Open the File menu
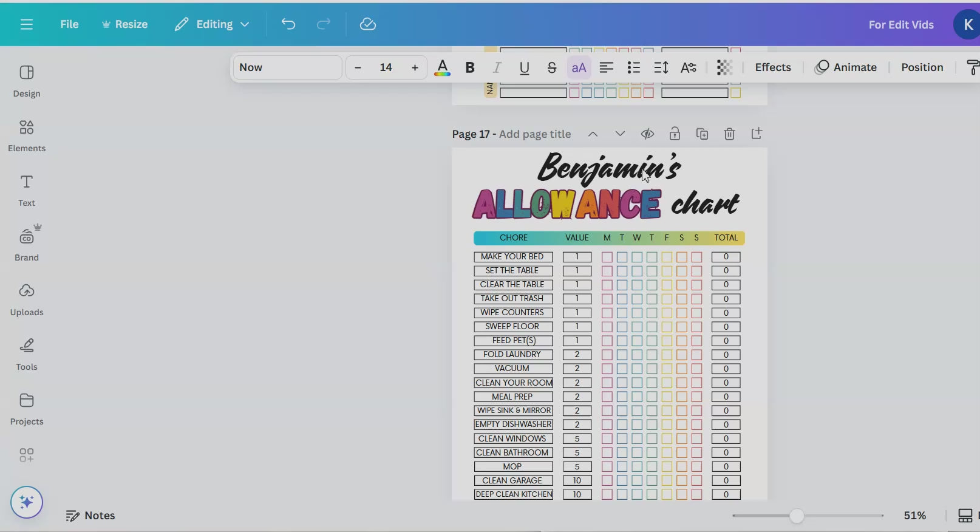The height and width of the screenshot is (532, 980). click(69, 24)
